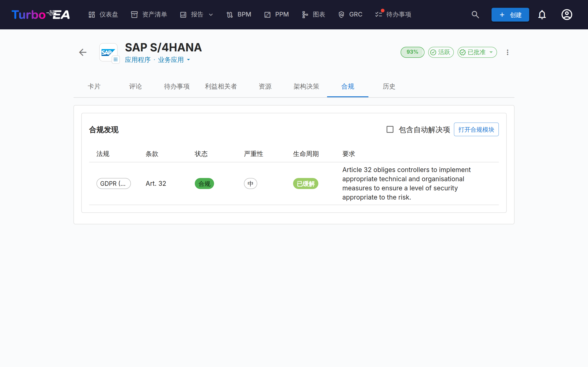
Task: Click the GDPR regulation chip
Action: (x=113, y=183)
